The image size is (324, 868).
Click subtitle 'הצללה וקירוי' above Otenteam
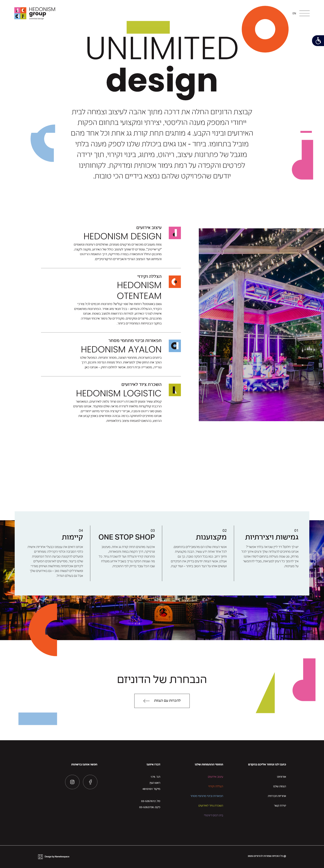click(x=149, y=276)
